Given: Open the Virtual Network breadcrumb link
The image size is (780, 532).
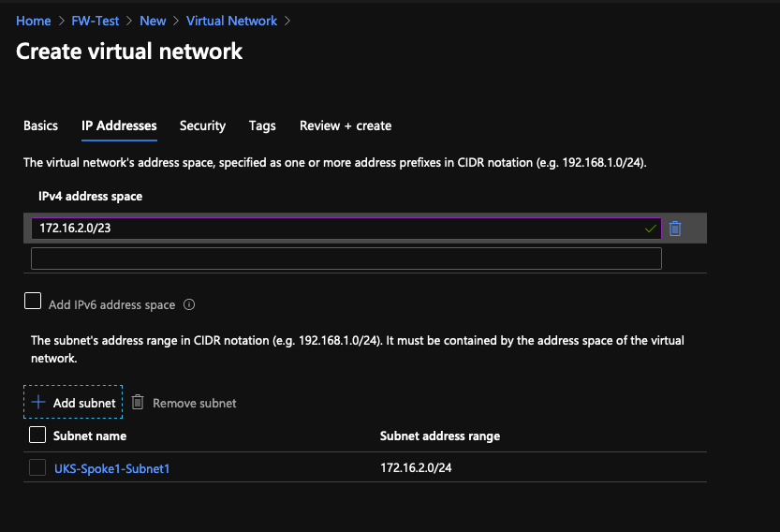Looking at the screenshot, I should (x=232, y=21).
